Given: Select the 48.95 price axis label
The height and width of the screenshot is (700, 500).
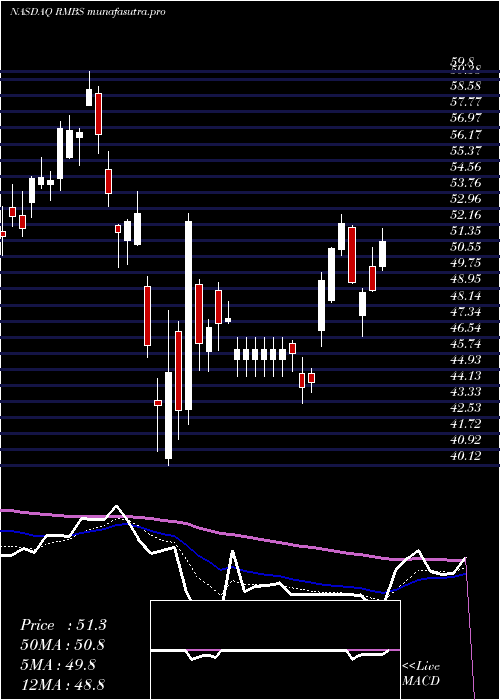Looking at the screenshot, I should [x=464, y=279].
